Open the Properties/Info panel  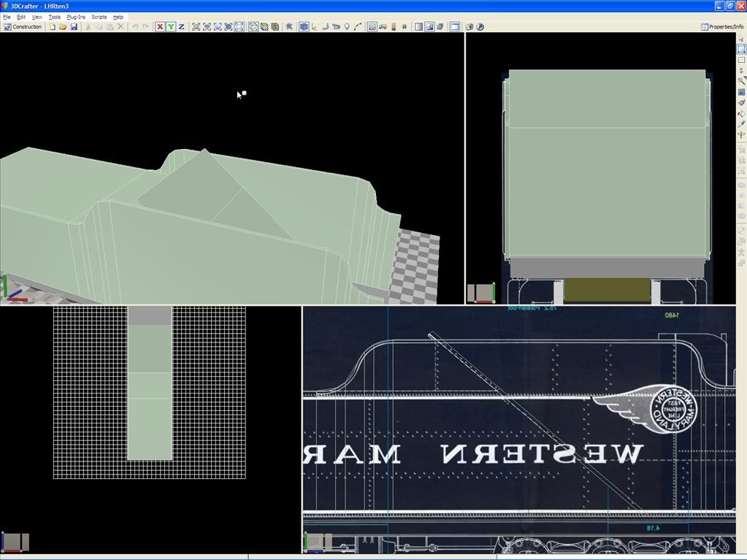[722, 27]
